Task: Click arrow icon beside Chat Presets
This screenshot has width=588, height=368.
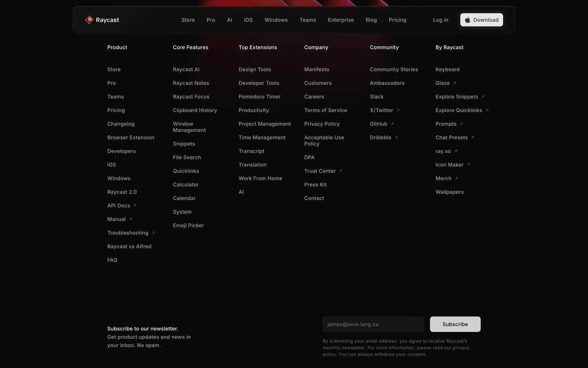Action: tap(473, 138)
